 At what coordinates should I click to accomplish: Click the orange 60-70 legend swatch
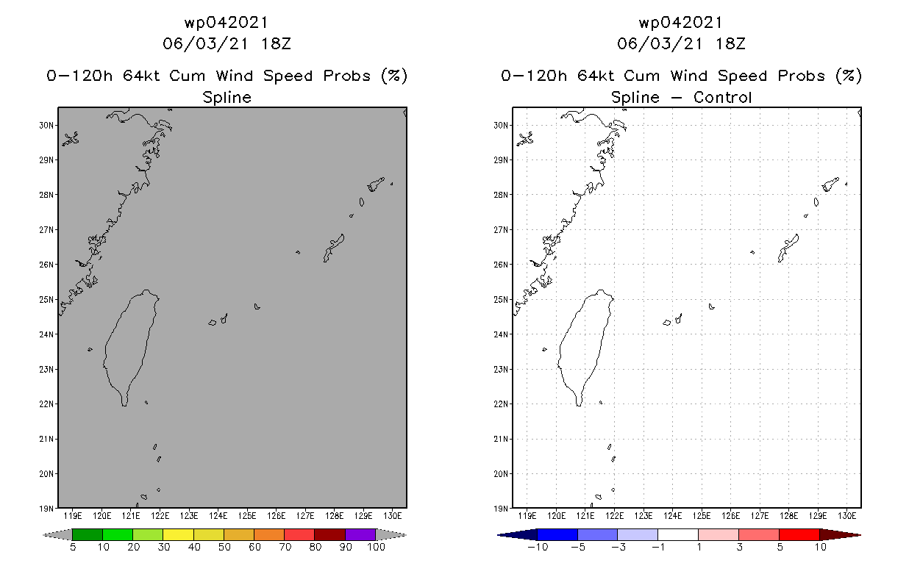point(269,534)
